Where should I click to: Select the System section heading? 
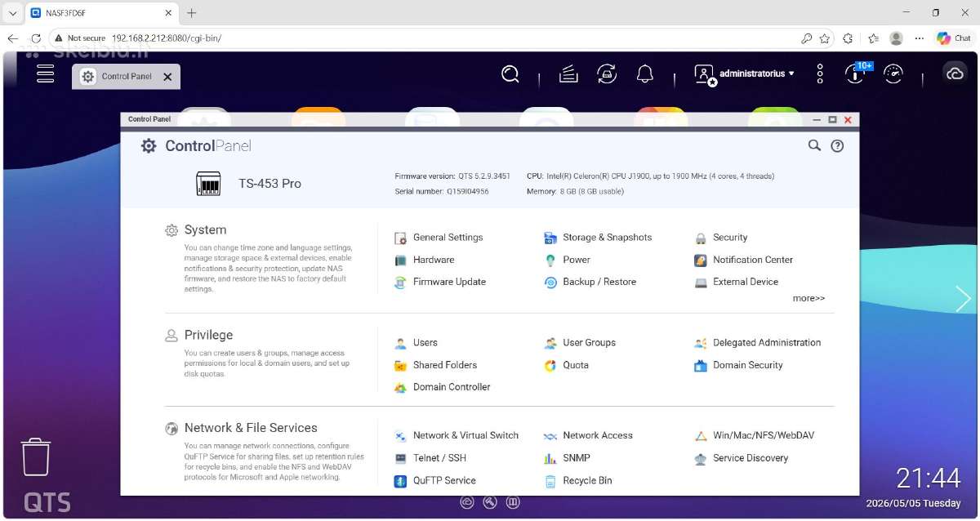[205, 230]
